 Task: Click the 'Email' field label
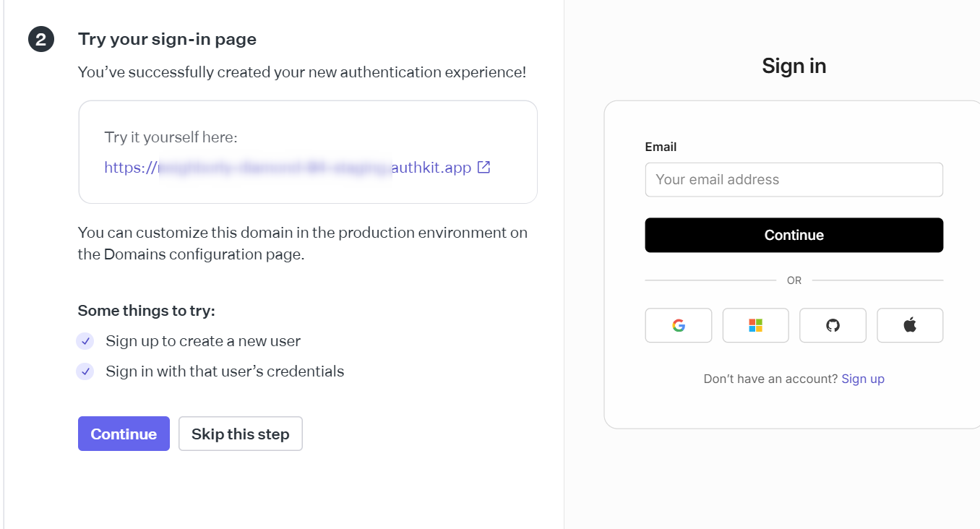pyautogui.click(x=661, y=147)
